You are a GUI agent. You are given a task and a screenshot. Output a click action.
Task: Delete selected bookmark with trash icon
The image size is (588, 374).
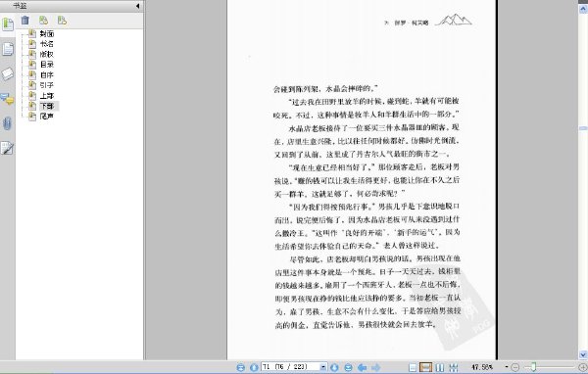[x=25, y=21]
